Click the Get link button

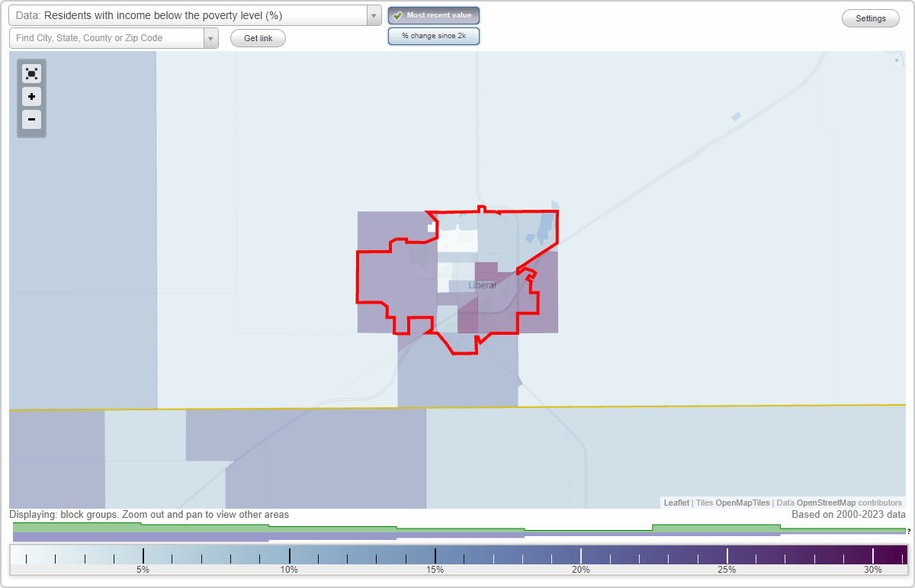(258, 38)
